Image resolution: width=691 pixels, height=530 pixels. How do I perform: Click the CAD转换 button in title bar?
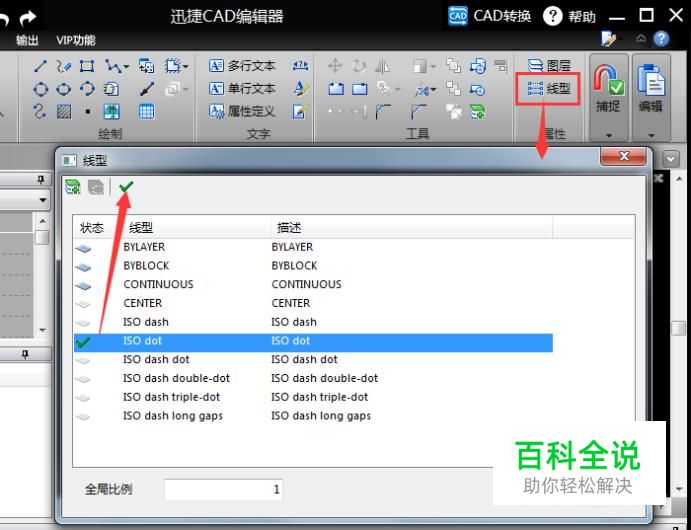click(x=490, y=16)
